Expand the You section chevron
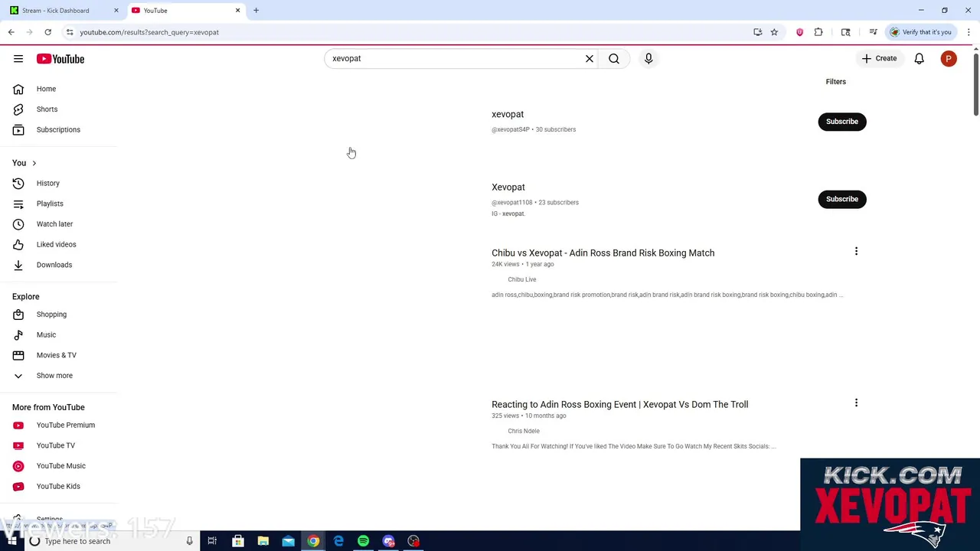This screenshot has width=980, height=551. pos(34,163)
